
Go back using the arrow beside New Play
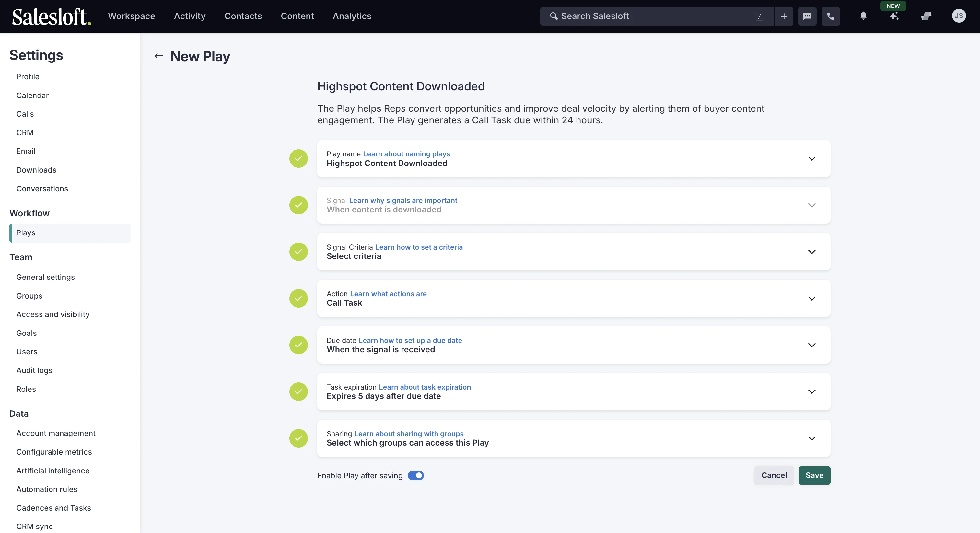pyautogui.click(x=158, y=56)
